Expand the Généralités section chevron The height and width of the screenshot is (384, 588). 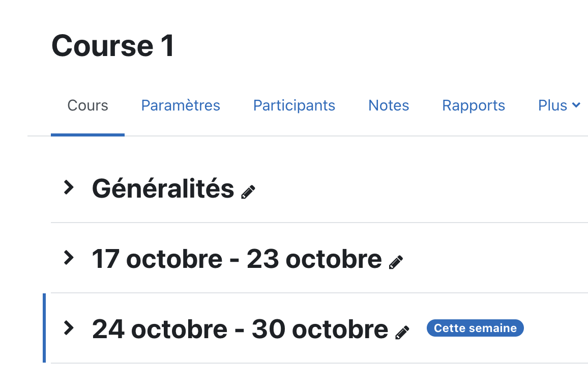(69, 187)
